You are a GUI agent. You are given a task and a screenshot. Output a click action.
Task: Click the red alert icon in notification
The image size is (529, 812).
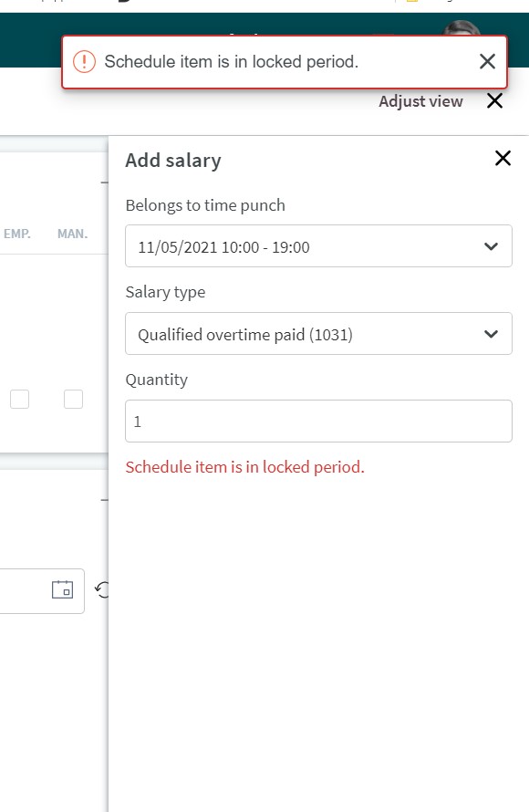coord(84,62)
